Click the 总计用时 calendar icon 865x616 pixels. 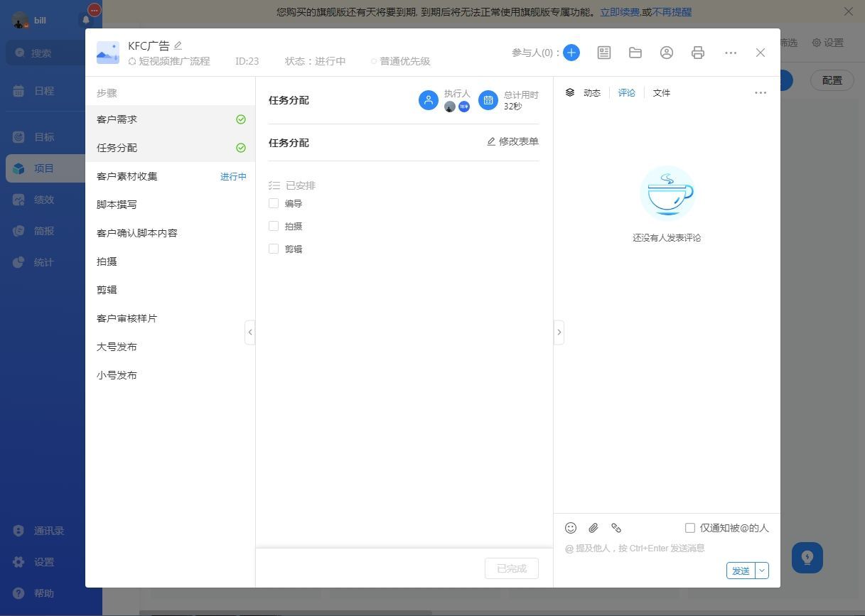(488, 100)
